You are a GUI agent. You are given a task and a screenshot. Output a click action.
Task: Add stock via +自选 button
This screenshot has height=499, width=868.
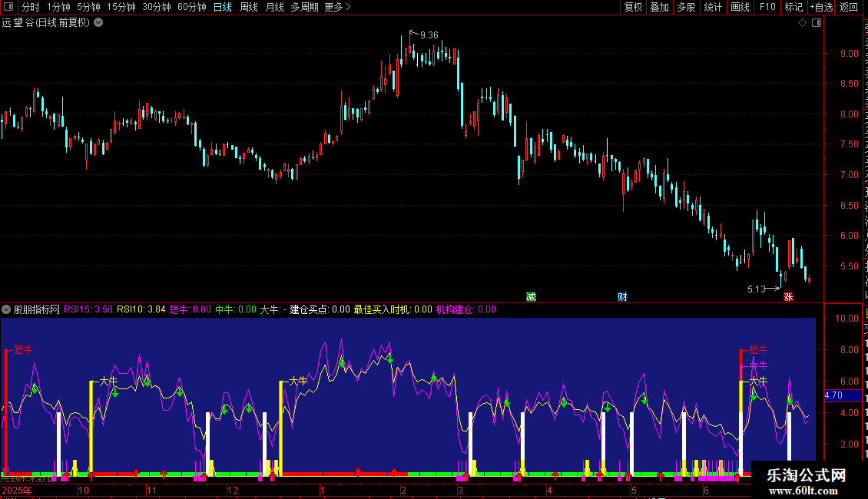click(821, 7)
